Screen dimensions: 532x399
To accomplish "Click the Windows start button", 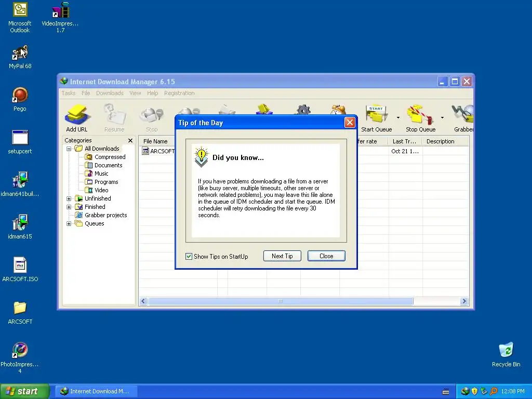I will click(x=24, y=391).
